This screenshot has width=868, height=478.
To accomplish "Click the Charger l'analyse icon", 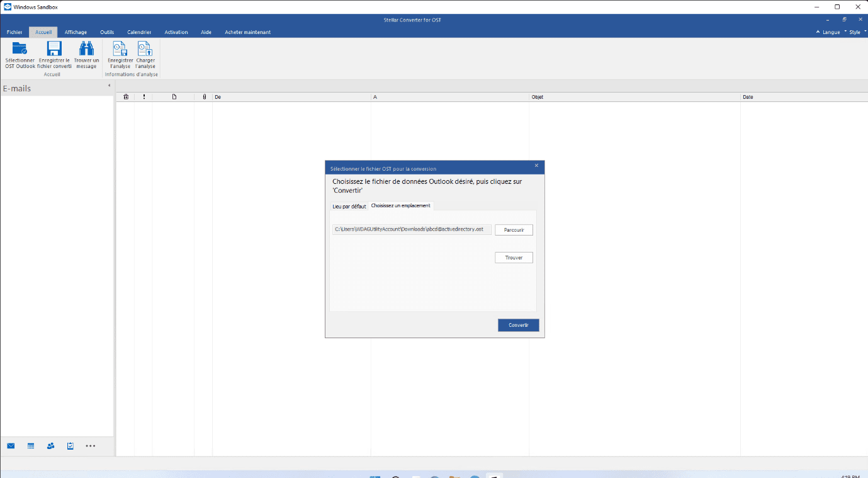I will click(145, 54).
